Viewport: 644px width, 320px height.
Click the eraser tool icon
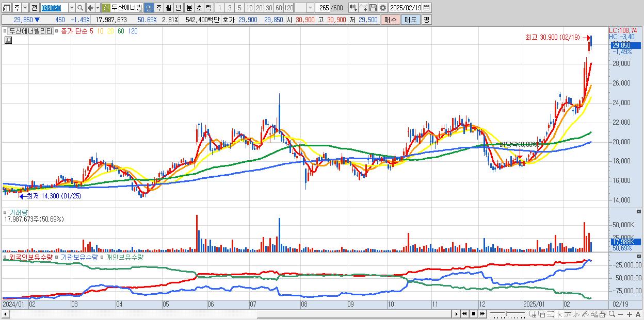[594, 314]
